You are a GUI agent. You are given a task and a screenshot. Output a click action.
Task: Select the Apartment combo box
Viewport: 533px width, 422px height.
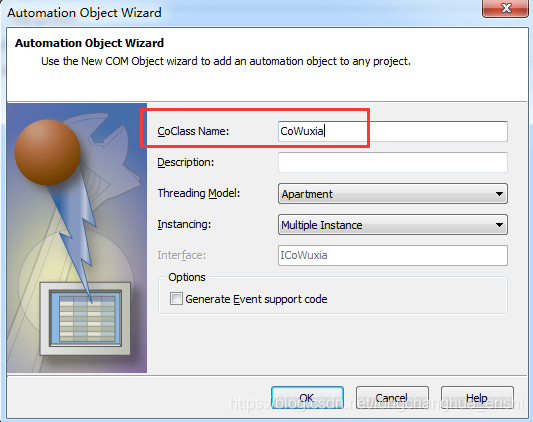pos(393,194)
